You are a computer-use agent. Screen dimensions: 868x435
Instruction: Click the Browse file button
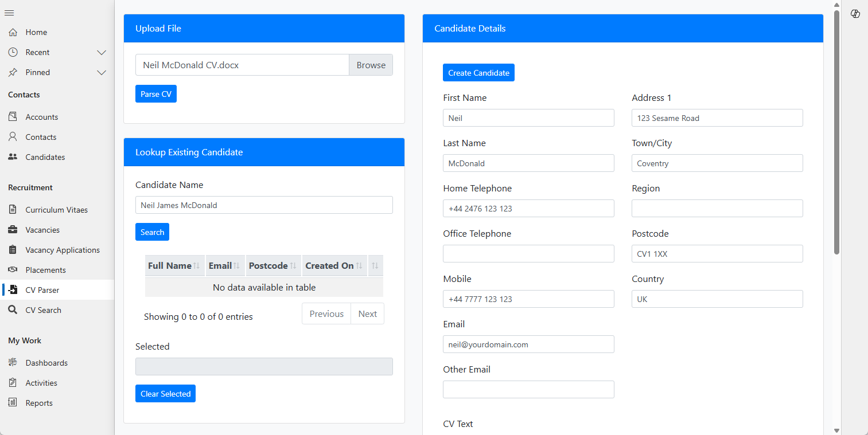pos(371,65)
